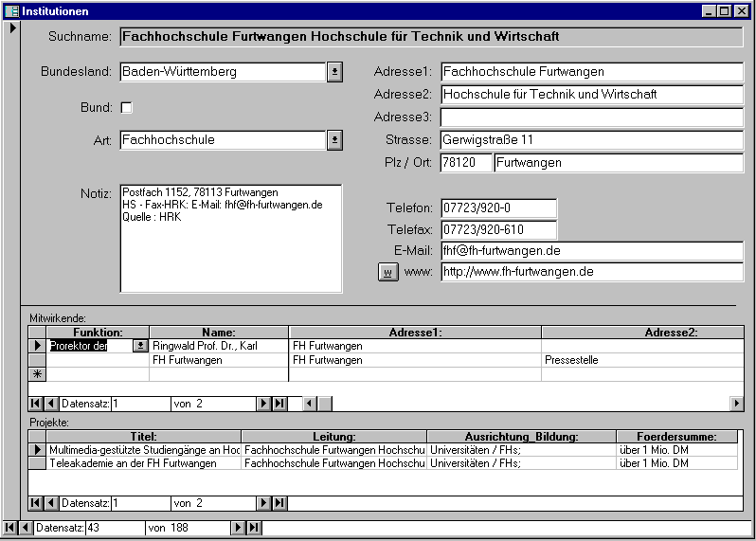Viewport: 756px width, 541px height.
Task: Select row selector for Multimedia-gestützte Studiengänge project
Action: point(37,450)
